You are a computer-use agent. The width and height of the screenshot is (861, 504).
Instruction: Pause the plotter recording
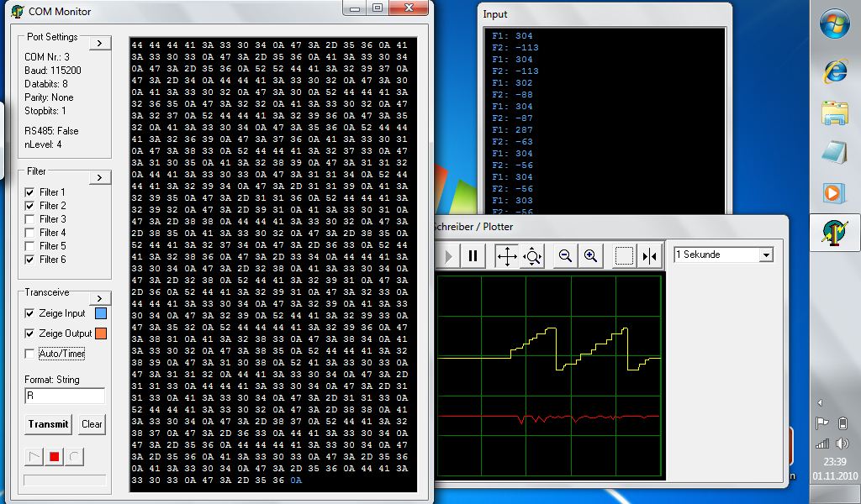coord(473,256)
